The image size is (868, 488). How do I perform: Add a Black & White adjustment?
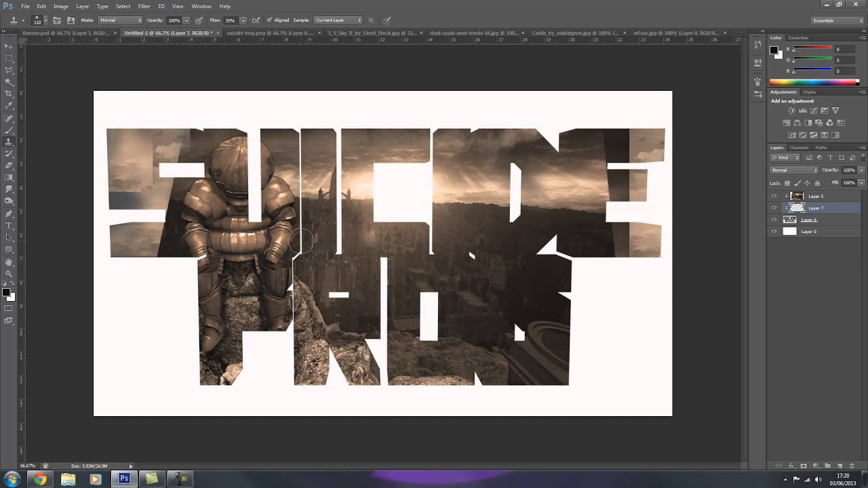808,123
